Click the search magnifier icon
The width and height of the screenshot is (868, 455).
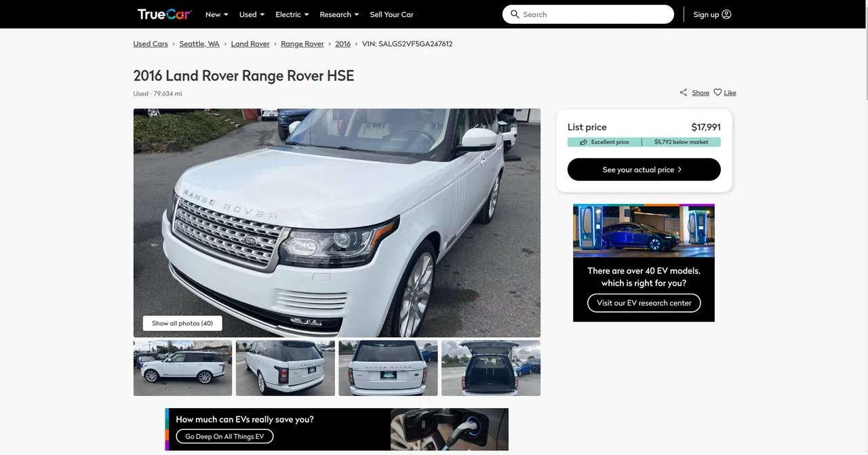tap(515, 14)
